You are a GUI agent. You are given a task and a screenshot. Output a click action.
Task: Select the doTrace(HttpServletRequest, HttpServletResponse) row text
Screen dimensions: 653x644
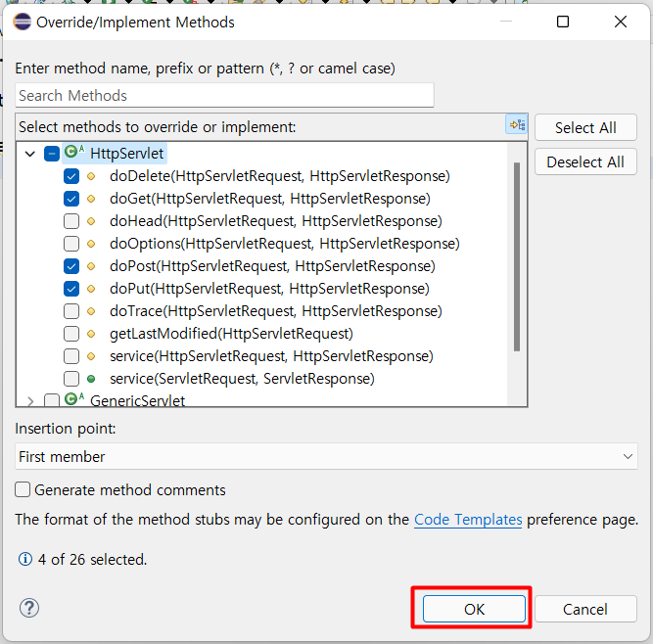(276, 311)
